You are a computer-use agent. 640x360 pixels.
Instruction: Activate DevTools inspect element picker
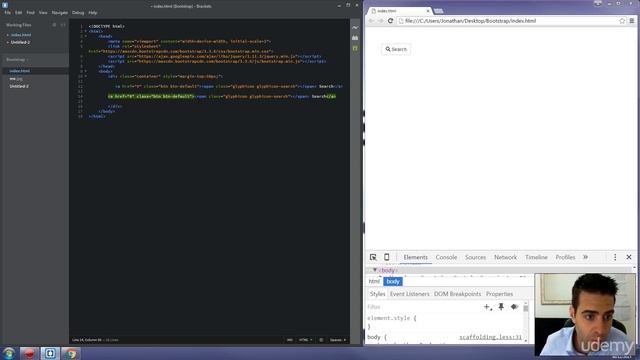pos(373,257)
